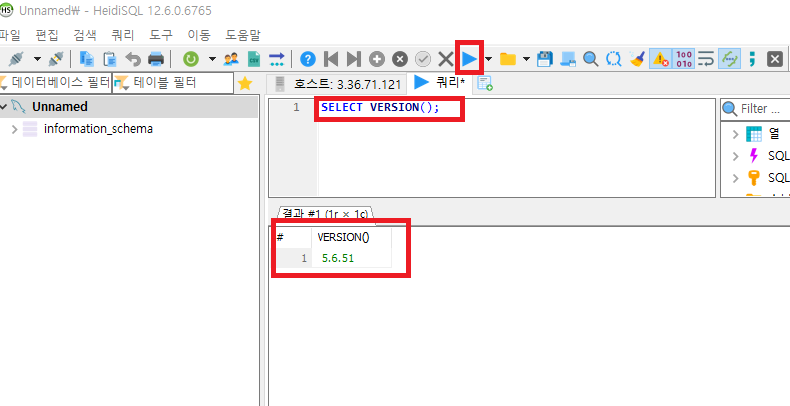Click the Export database arrows icon
This screenshot has width=790, height=406.
277,59
